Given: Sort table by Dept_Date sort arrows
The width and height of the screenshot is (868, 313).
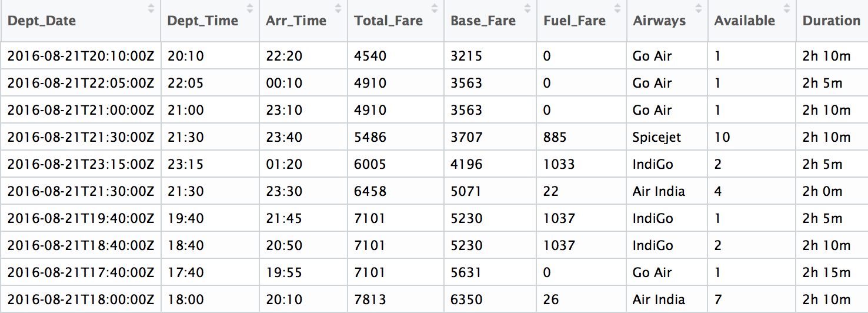Looking at the screenshot, I should [x=151, y=8].
